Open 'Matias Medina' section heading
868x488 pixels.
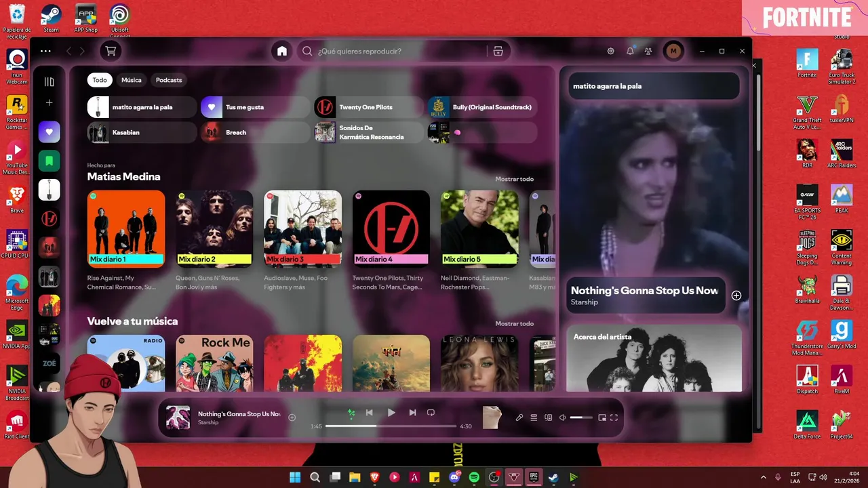pos(123,177)
